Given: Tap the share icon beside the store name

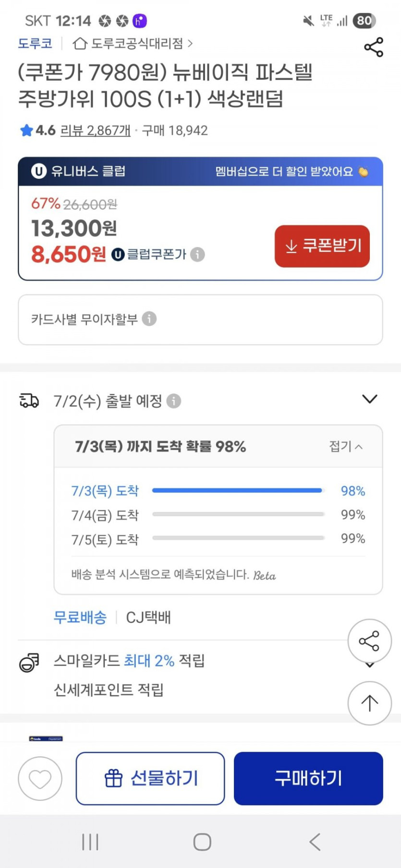Looking at the screenshot, I should coord(373,47).
